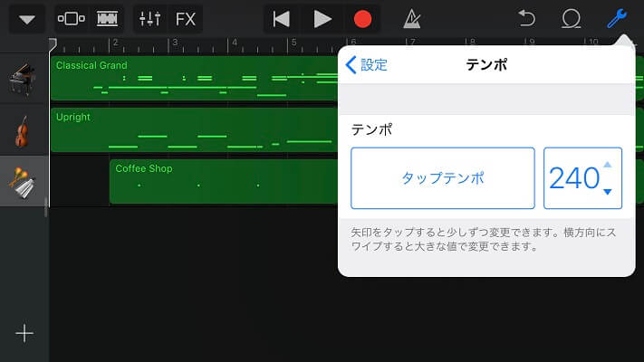Click the テンポ popover title
644x362 pixels.
486,65
